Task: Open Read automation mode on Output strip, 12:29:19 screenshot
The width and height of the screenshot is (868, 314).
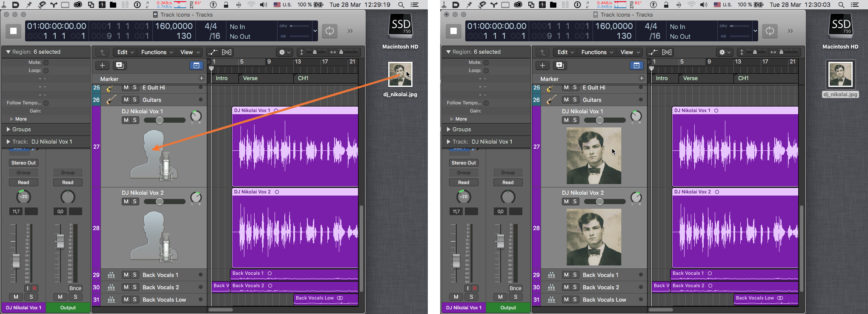Action: click(68, 182)
